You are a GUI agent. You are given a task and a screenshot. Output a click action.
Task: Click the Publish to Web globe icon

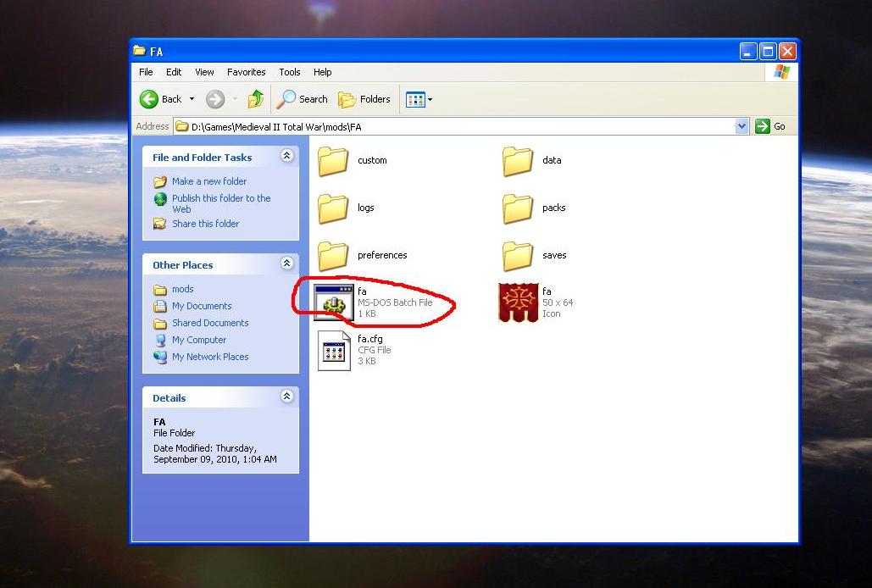160,199
